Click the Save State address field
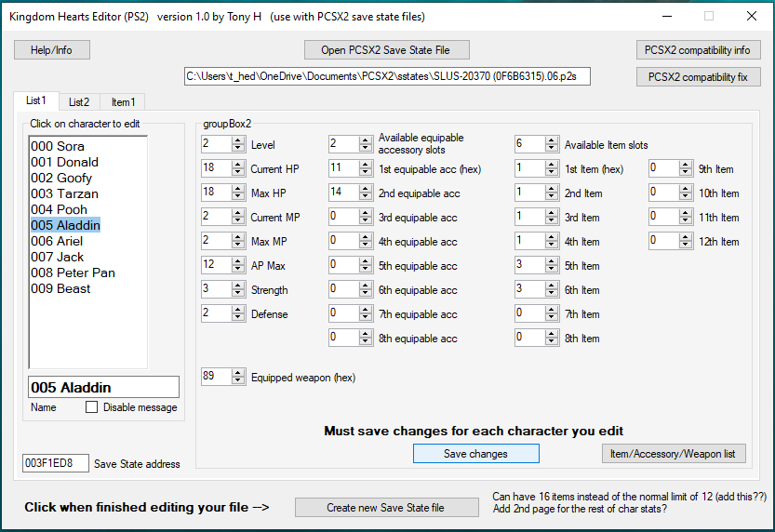The width and height of the screenshot is (775, 532). [55, 463]
